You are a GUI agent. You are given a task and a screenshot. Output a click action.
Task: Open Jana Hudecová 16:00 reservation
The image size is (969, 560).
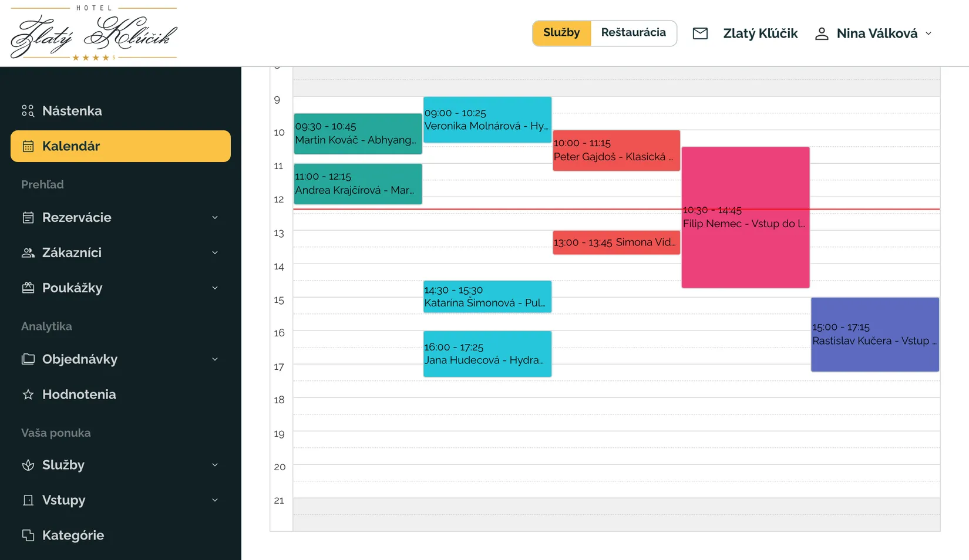[487, 354]
